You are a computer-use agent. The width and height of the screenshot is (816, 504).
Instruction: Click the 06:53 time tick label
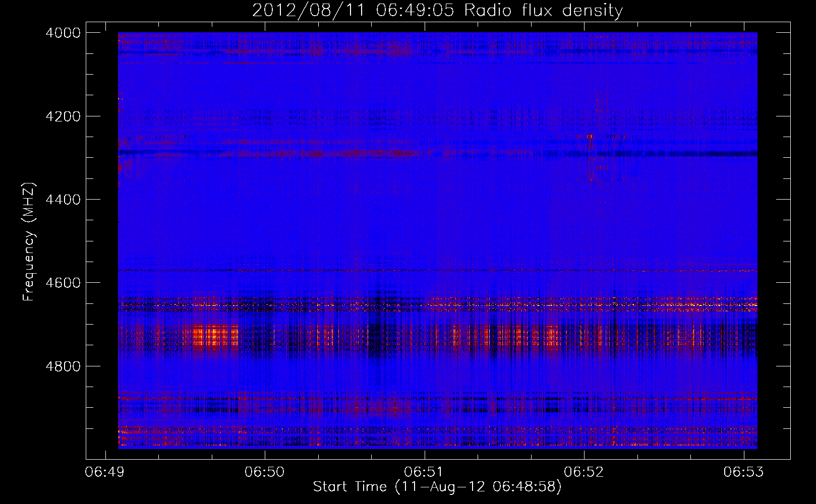pos(744,472)
